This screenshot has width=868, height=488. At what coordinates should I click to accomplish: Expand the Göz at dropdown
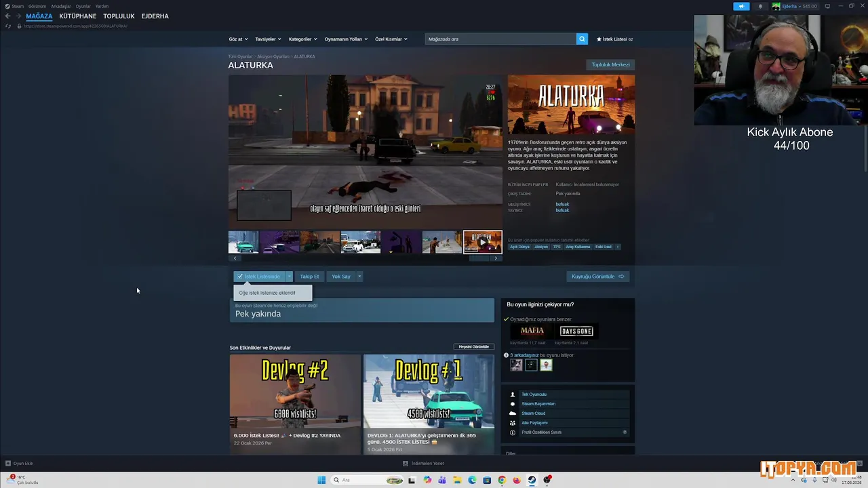tap(239, 39)
